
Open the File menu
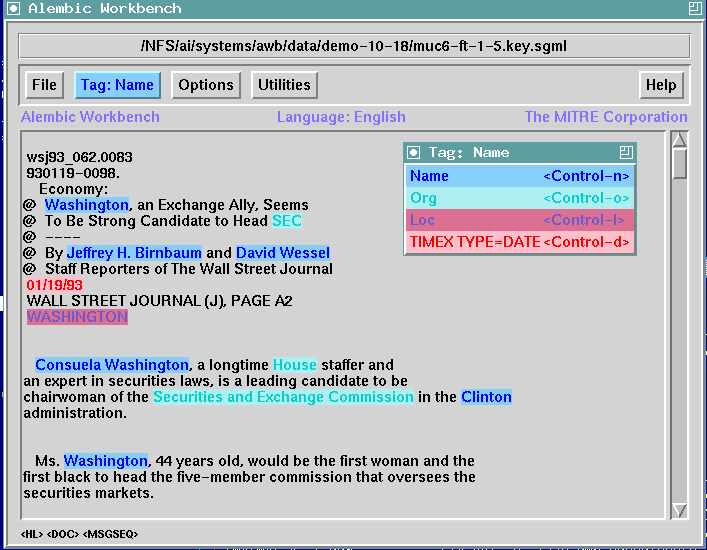(44, 85)
